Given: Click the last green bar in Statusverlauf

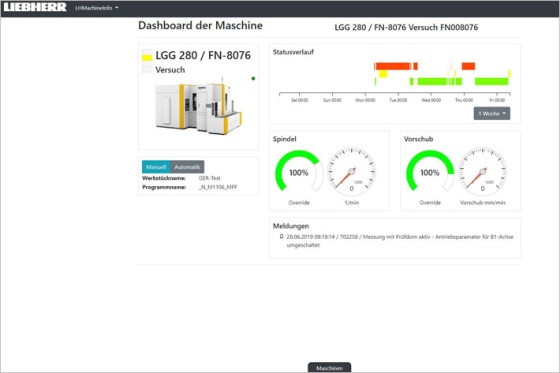Looking at the screenshot, I should coord(491,81).
